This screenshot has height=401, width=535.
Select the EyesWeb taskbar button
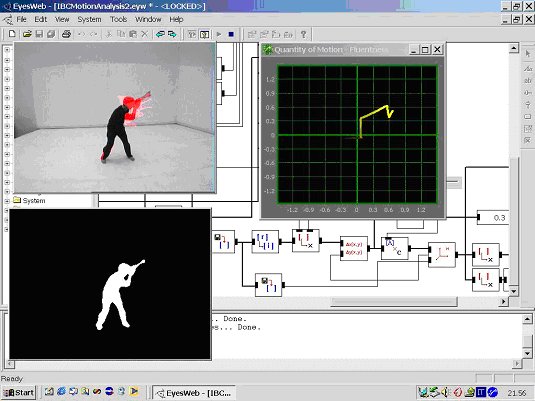pos(193,393)
